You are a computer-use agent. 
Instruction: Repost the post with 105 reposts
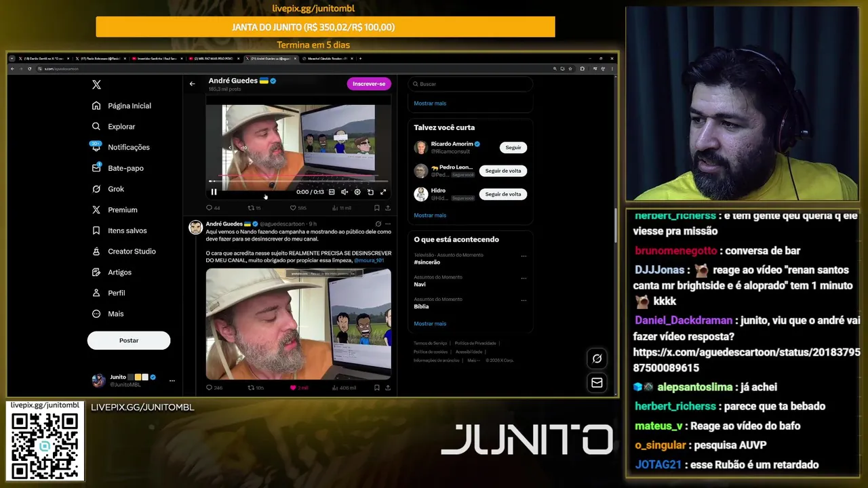pos(256,388)
